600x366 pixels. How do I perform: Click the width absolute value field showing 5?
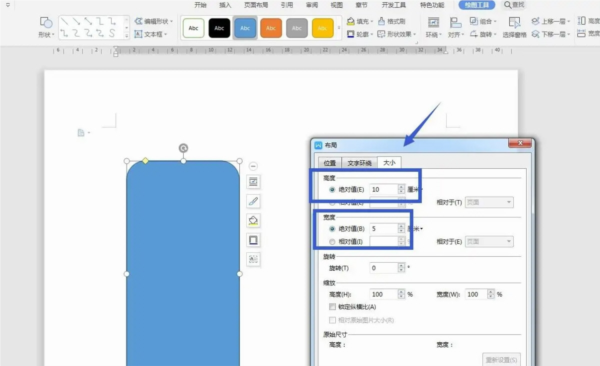pyautogui.click(x=384, y=229)
